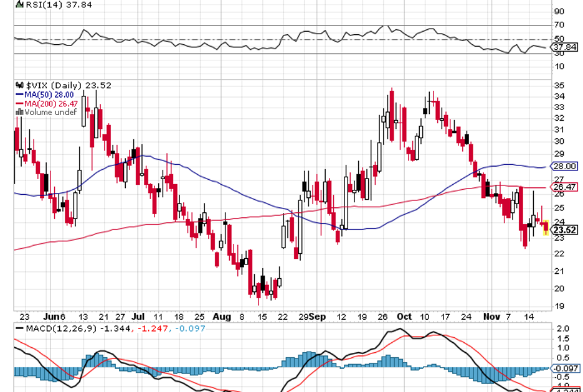Click the 28.00 MA(50) axis tag
Screen dimensions: 583x392
564,167
